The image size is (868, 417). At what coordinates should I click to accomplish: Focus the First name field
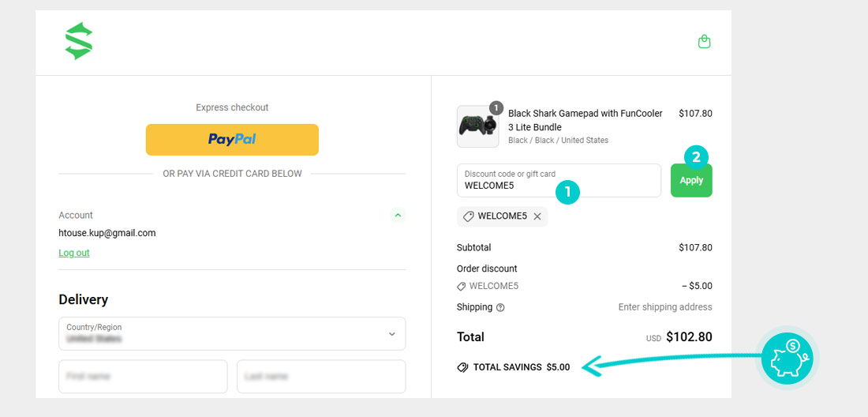tap(143, 376)
